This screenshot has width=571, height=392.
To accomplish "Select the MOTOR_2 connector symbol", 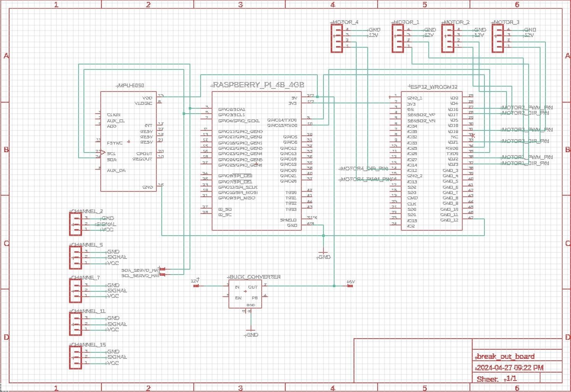I will point(448,39).
